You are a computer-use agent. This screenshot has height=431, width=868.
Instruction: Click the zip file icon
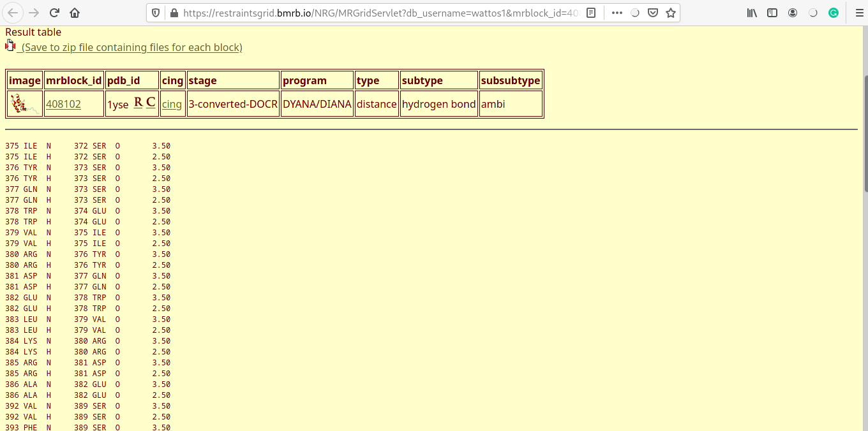pyautogui.click(x=10, y=46)
